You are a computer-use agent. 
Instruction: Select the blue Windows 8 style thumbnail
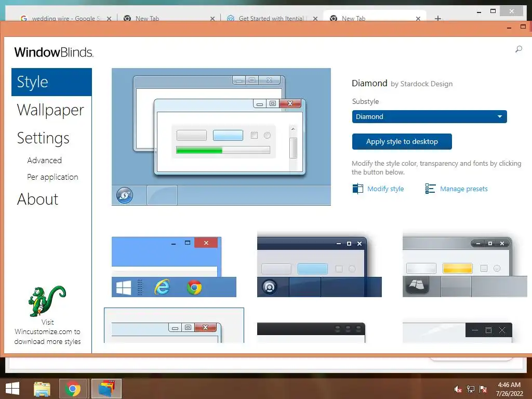(174, 267)
